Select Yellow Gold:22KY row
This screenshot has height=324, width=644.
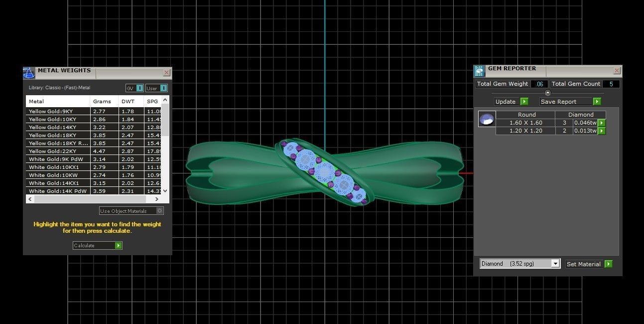(94, 151)
